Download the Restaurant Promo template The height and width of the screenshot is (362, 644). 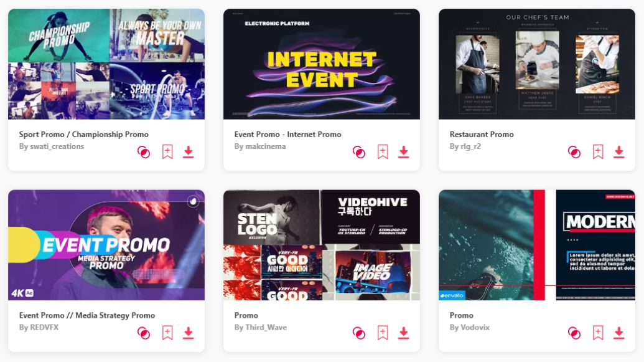[619, 152]
